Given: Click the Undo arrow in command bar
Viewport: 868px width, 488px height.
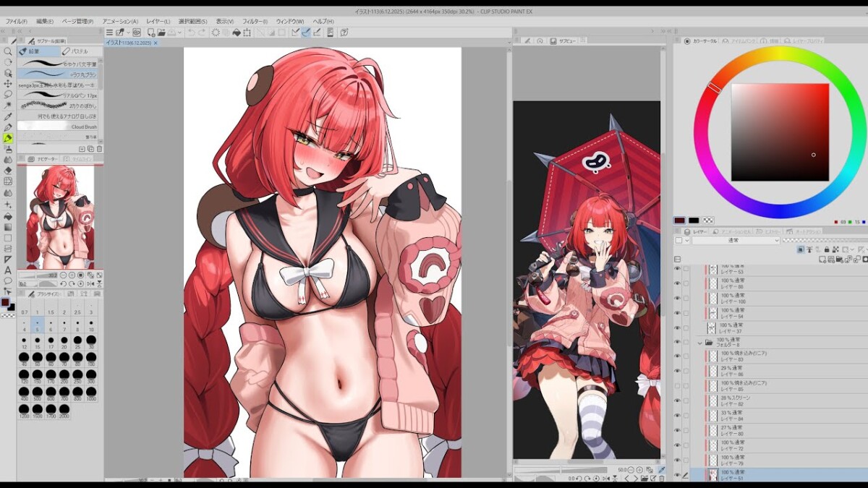Looking at the screenshot, I should click(x=191, y=33).
